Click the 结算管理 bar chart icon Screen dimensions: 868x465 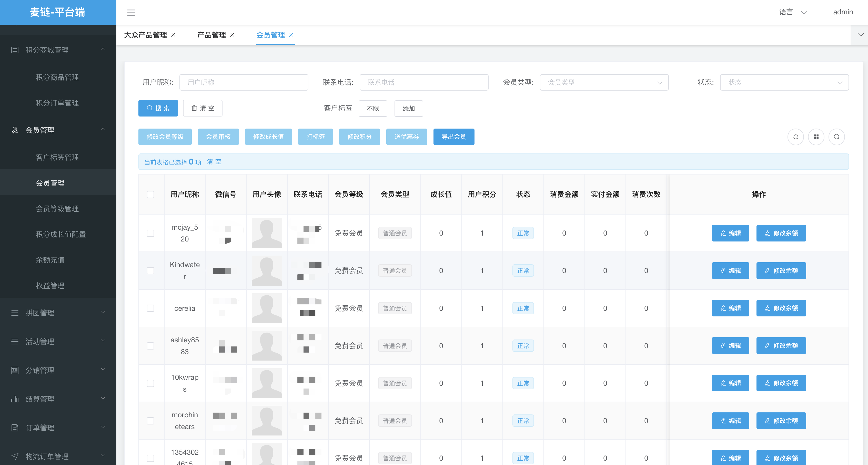point(15,399)
